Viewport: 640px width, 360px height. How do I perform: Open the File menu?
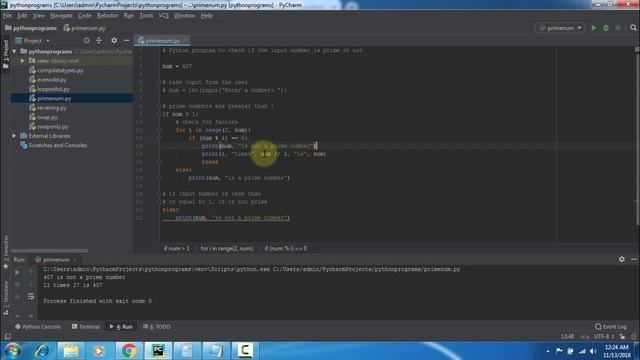pos(7,16)
